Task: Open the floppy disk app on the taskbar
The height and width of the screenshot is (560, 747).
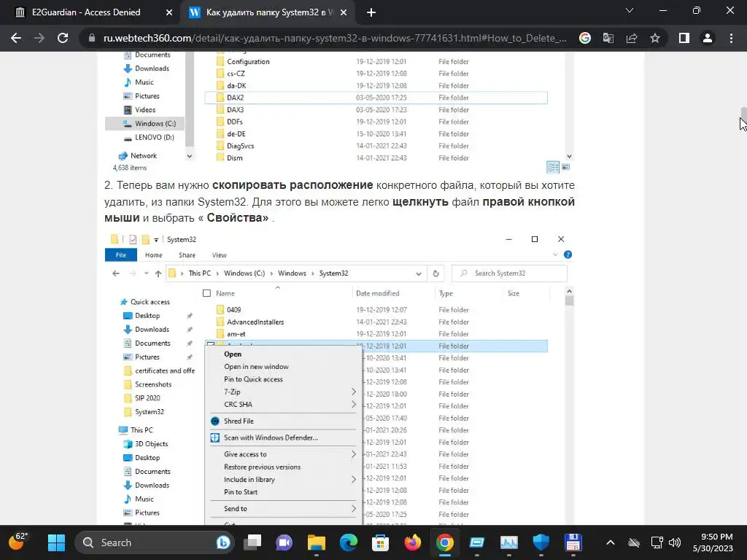Action: pyautogui.click(x=573, y=542)
